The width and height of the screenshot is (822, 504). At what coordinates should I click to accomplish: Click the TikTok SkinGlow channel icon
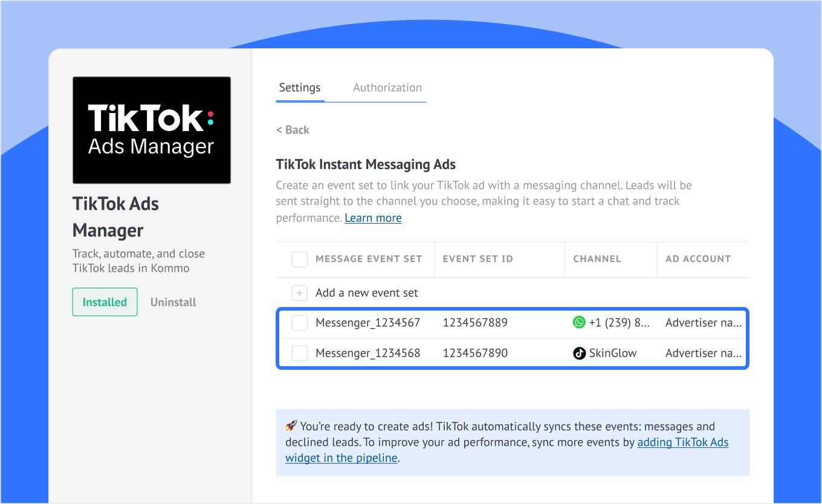579,353
